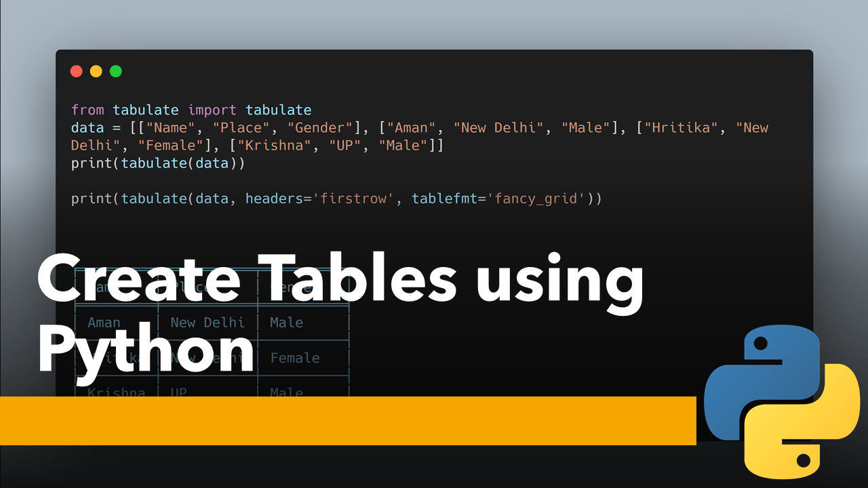Select the 'Krishna' cell in output table

[116, 392]
